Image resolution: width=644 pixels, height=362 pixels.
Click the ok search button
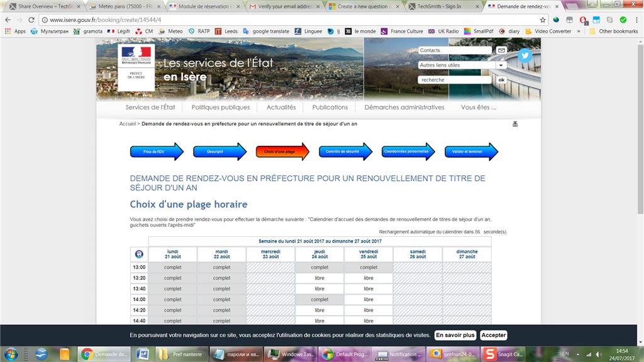(x=501, y=80)
